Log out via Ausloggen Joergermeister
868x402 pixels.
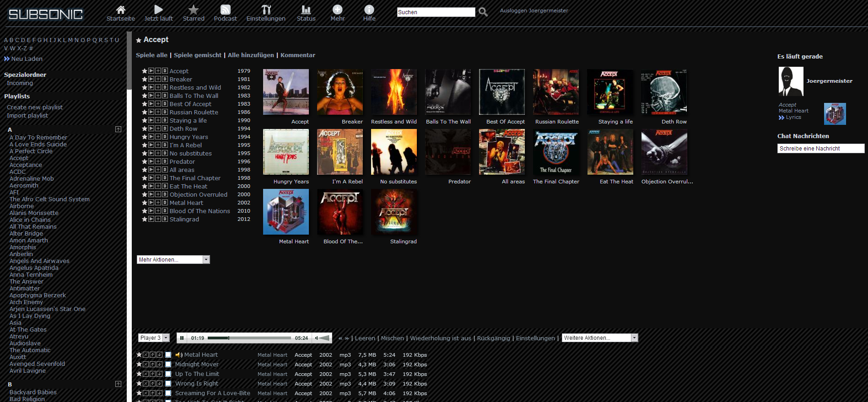[534, 11]
